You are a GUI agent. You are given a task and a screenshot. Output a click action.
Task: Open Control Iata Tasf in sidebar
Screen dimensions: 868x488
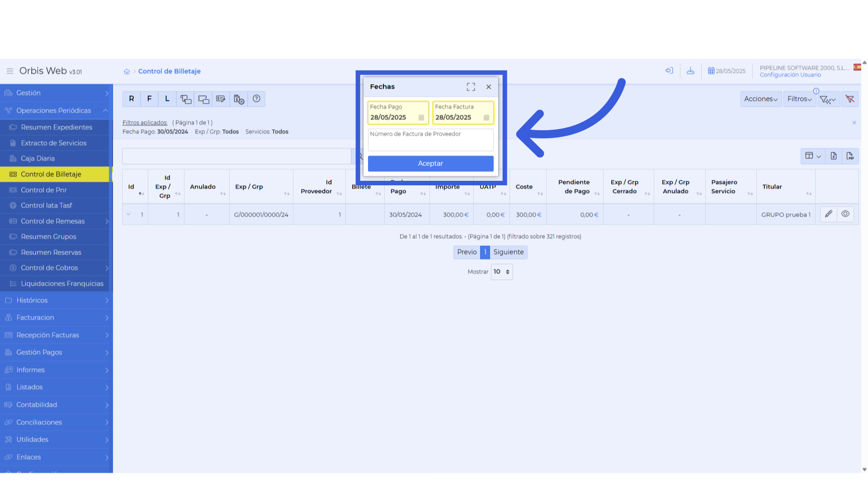(x=55, y=206)
